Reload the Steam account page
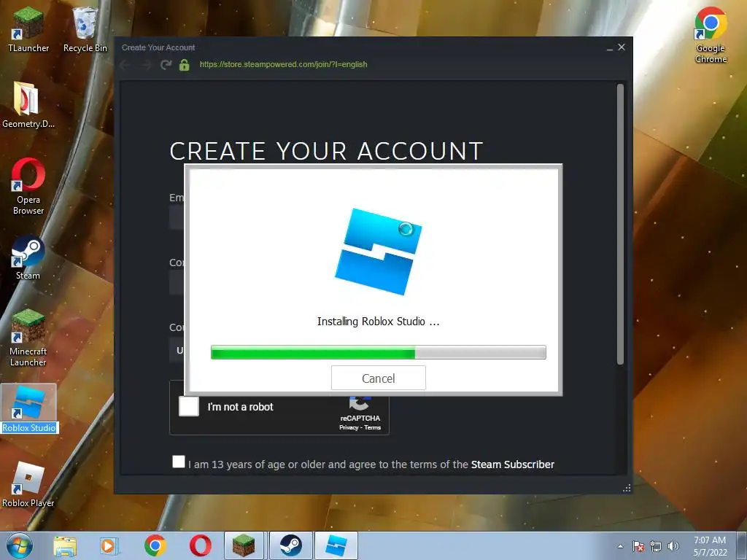Viewport: 747px width, 560px height. coord(166,65)
